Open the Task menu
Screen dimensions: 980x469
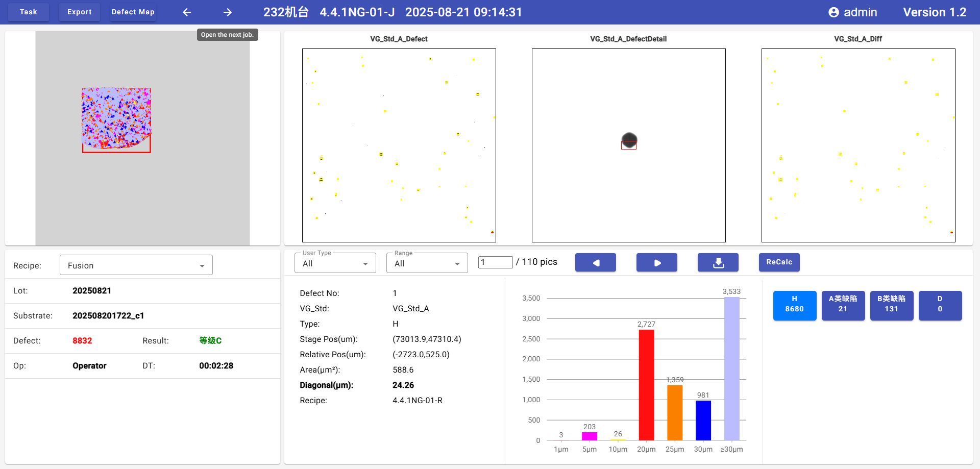(29, 12)
